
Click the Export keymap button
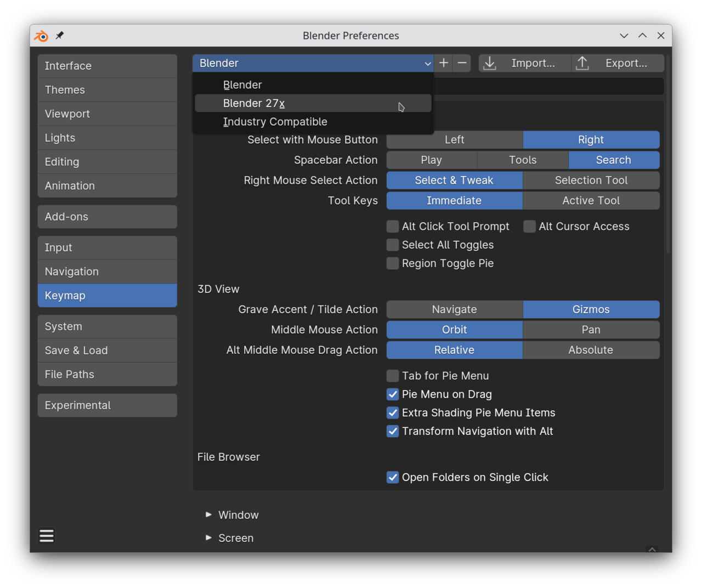(618, 63)
